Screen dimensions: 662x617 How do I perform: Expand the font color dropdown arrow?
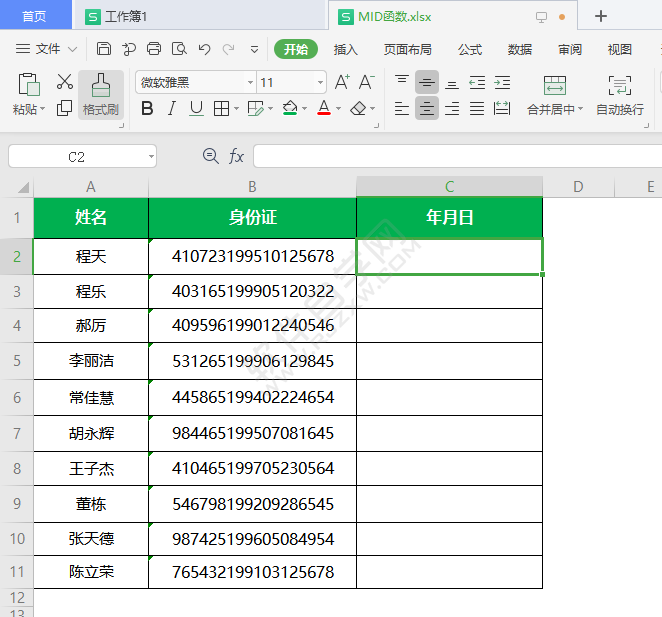(338, 109)
